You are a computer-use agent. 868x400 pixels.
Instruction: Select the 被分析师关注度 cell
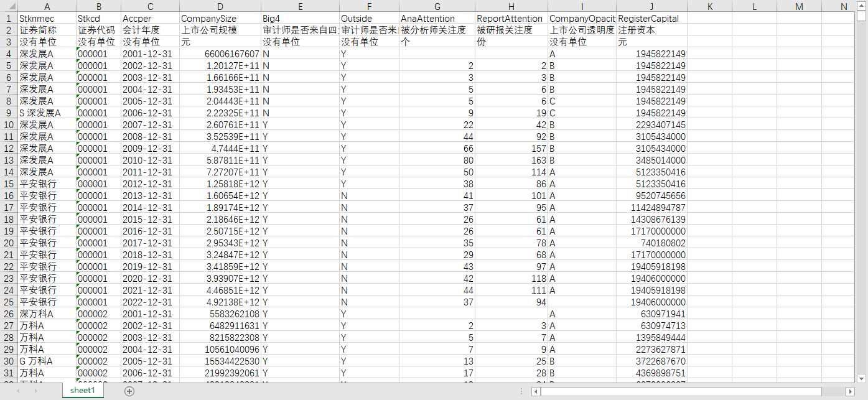437,30
